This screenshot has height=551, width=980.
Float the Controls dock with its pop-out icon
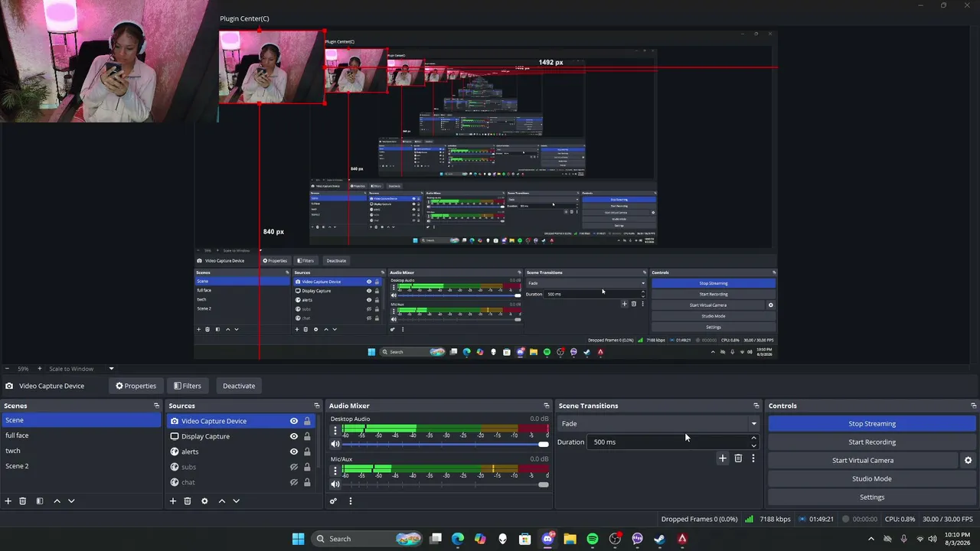(974, 406)
